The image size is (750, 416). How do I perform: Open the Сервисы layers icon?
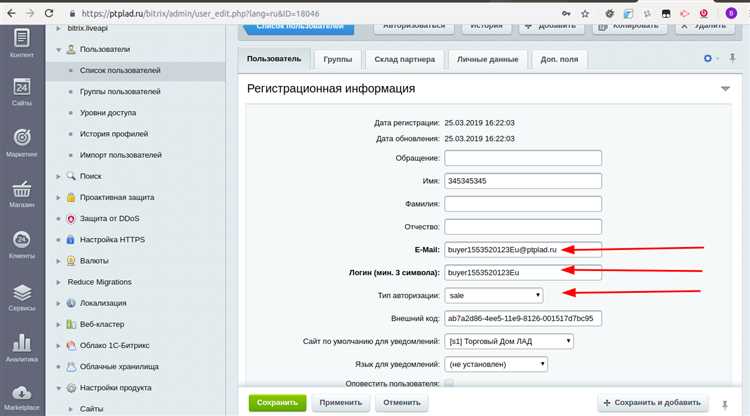[22, 296]
